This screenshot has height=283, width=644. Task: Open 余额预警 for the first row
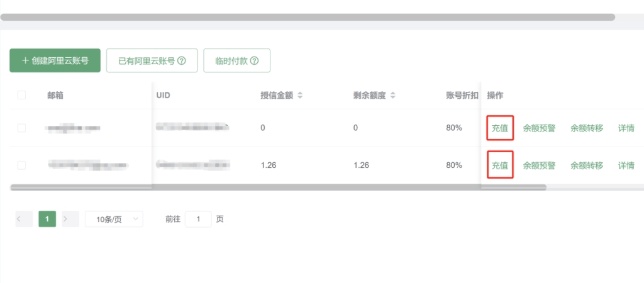(539, 128)
